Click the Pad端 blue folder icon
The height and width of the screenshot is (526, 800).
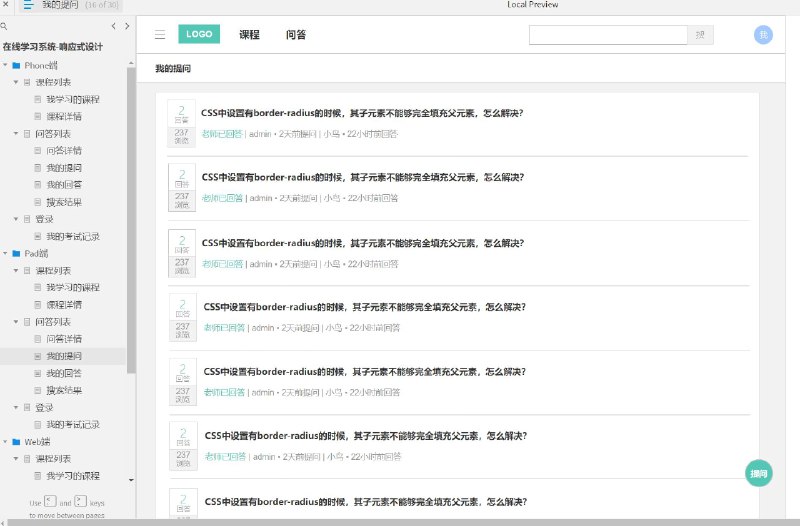[x=16, y=253]
